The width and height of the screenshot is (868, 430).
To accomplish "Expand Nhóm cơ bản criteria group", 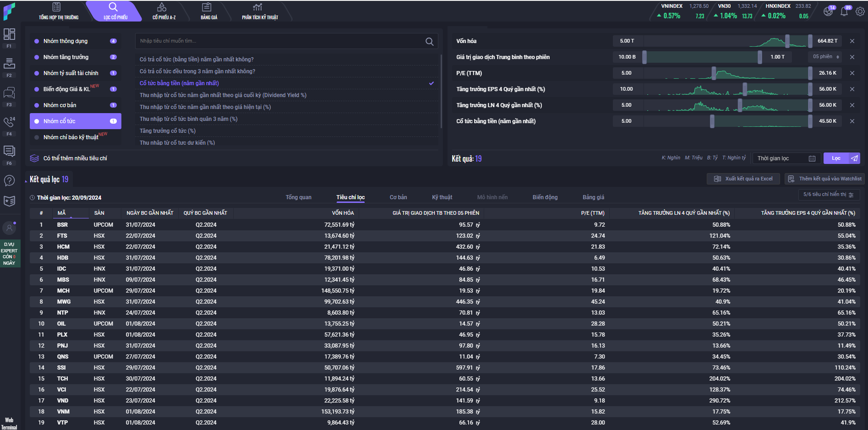I will 76,105.
